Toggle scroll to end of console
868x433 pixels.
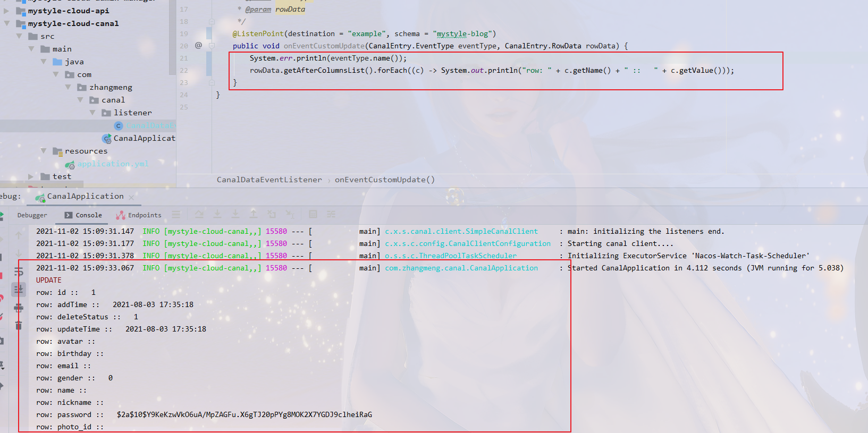click(19, 290)
